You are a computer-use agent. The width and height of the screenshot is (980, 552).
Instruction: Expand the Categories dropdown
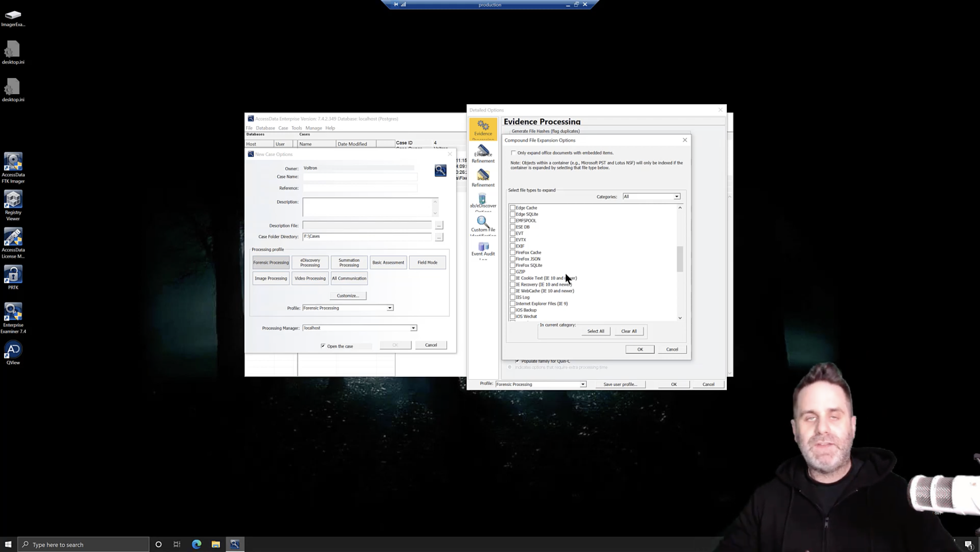point(676,196)
